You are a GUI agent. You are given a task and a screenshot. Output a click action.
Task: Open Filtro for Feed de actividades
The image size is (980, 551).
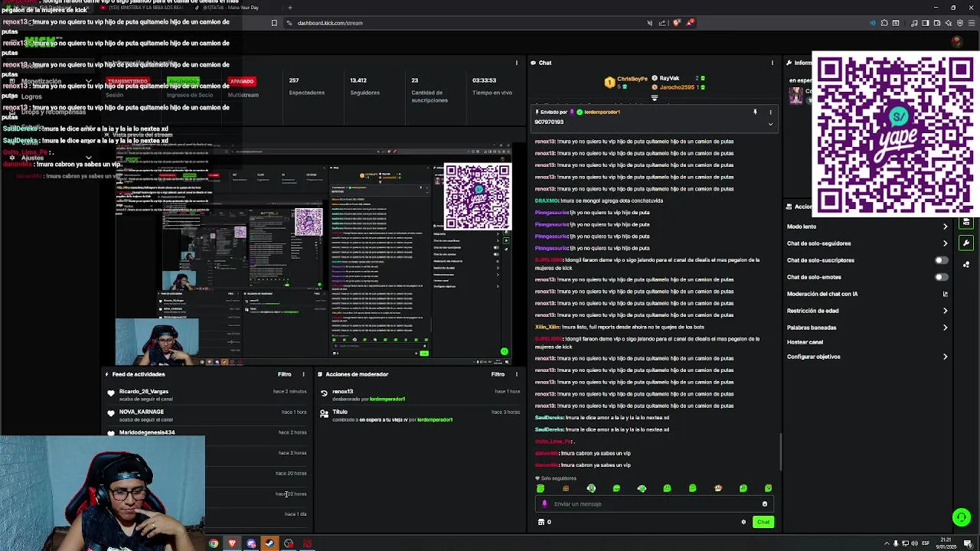tap(284, 374)
